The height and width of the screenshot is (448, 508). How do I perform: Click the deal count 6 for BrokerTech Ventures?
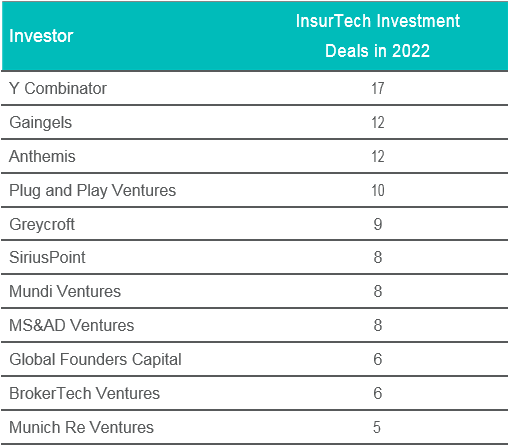378,394
